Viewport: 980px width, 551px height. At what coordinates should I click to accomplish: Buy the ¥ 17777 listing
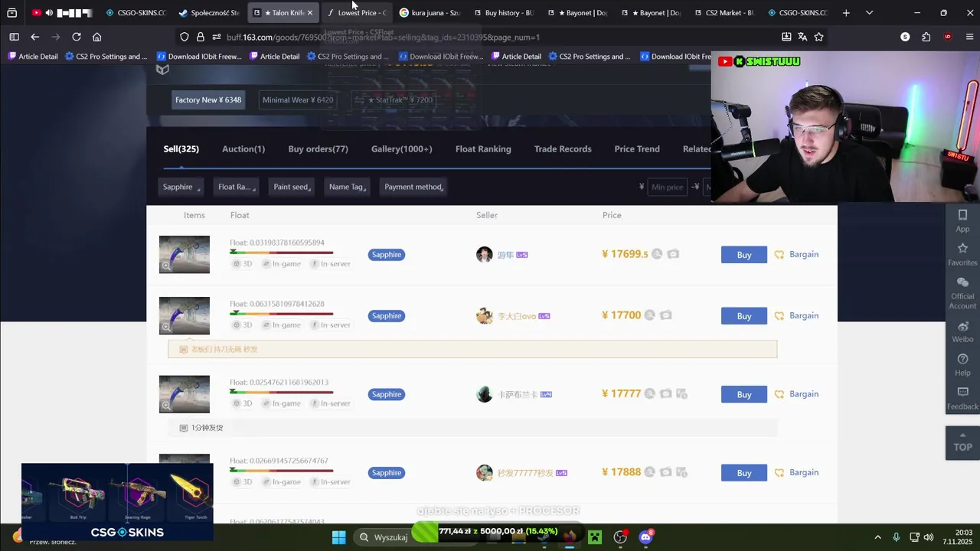tap(744, 394)
